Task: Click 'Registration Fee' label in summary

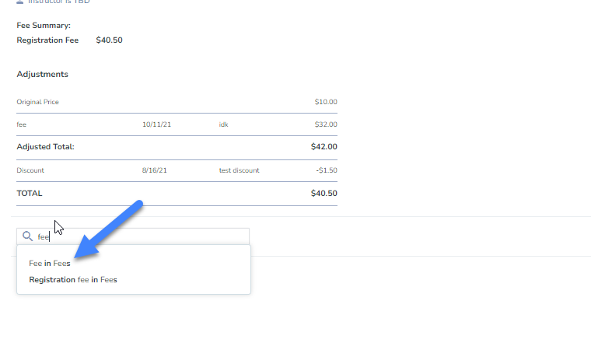Action: (47, 40)
